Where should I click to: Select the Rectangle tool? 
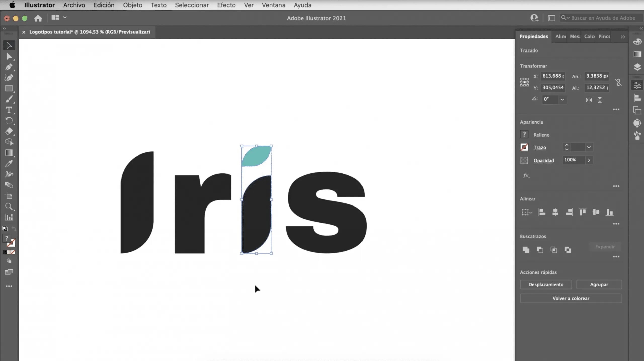9,88
